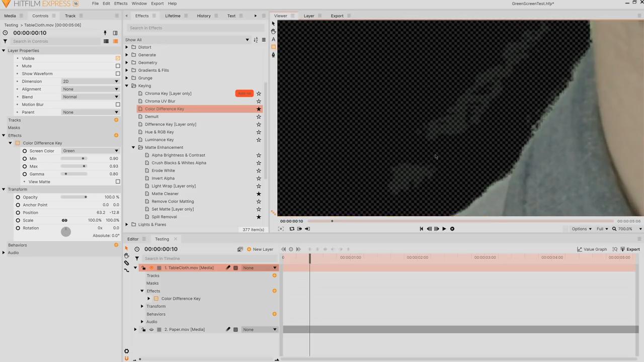Switch to the History tab
The width and height of the screenshot is (644, 362).
click(204, 16)
